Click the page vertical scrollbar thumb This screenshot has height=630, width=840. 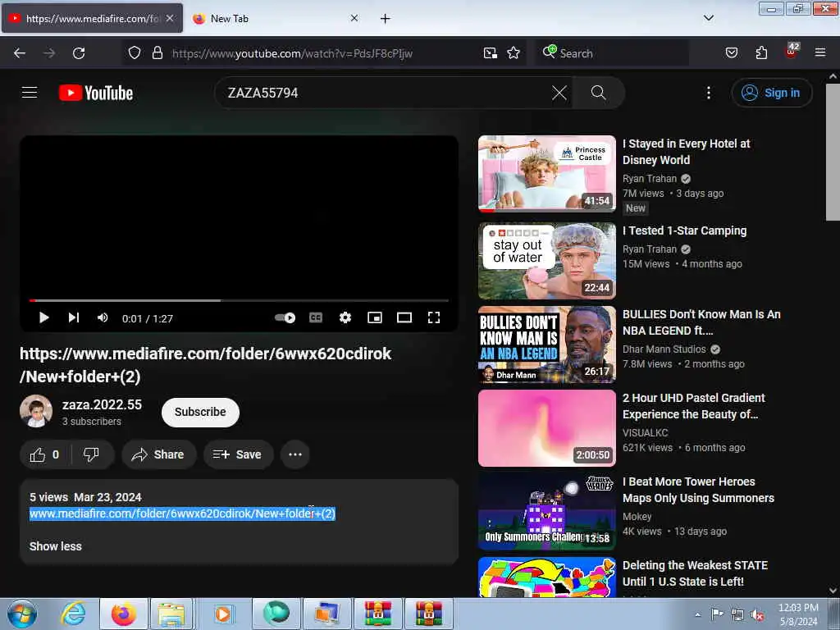coord(833,152)
